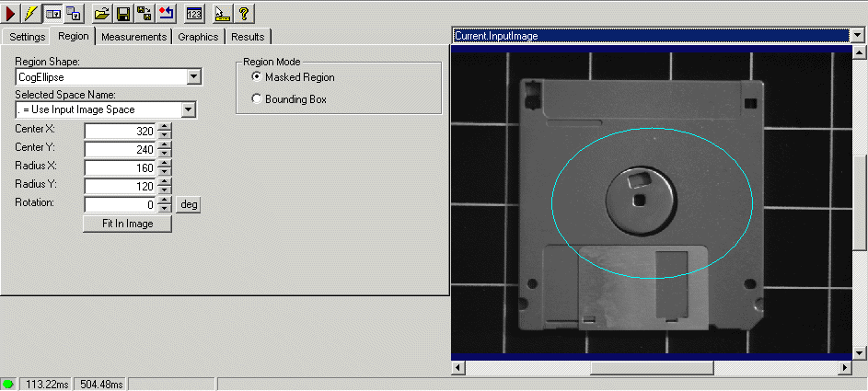The width and height of the screenshot is (868, 391).
Task: Decrease Radius Y with down arrow
Action: pyautogui.click(x=165, y=190)
